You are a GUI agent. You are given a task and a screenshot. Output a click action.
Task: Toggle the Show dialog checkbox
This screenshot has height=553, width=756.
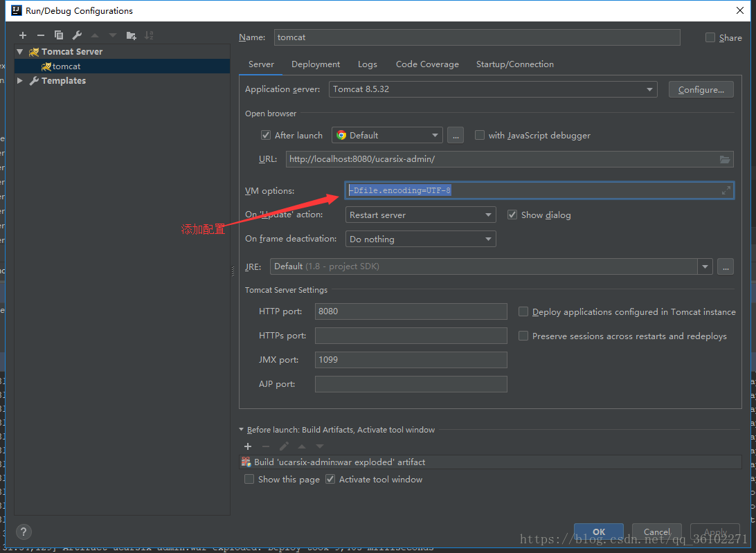512,215
